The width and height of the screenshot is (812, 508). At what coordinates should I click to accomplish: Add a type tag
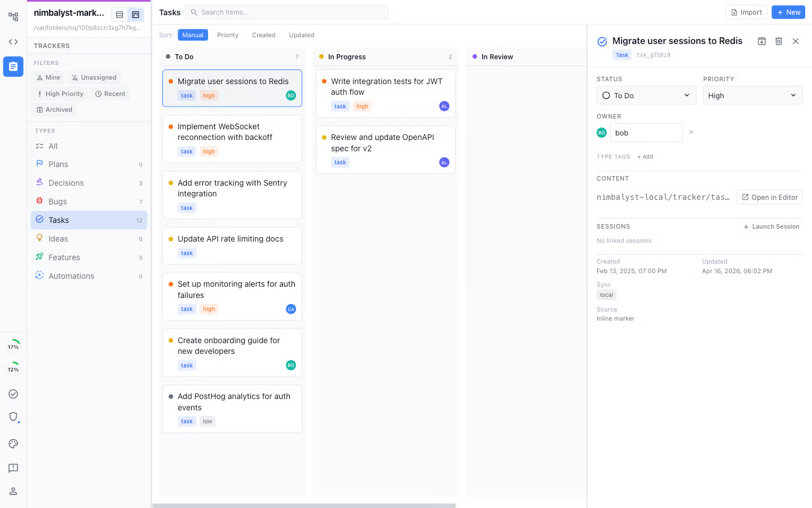(645, 157)
